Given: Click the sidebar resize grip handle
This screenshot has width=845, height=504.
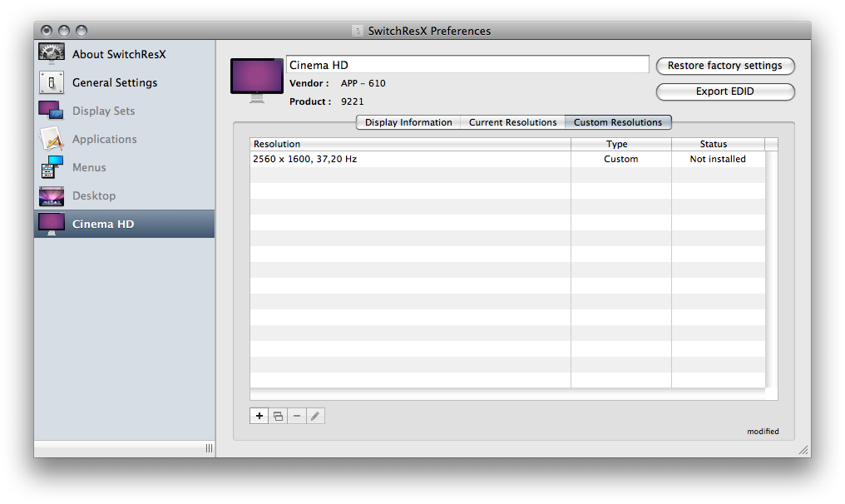Looking at the screenshot, I should 209,448.
